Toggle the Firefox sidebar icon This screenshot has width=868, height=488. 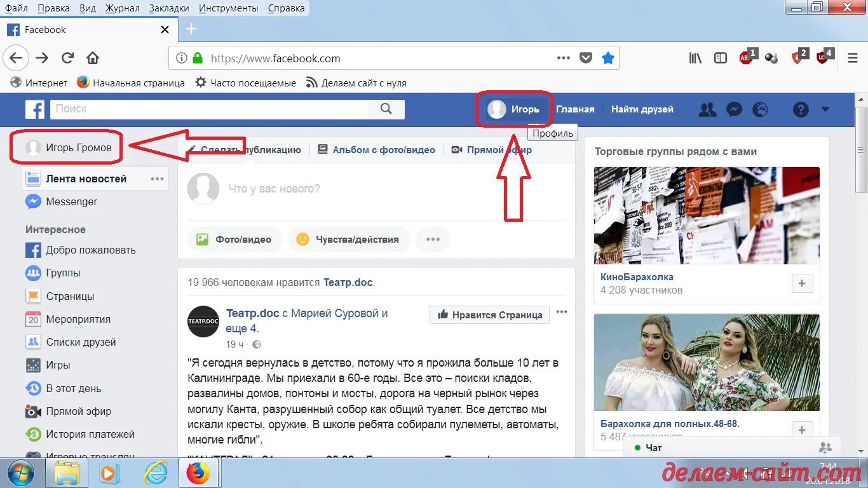pyautogui.click(x=721, y=58)
